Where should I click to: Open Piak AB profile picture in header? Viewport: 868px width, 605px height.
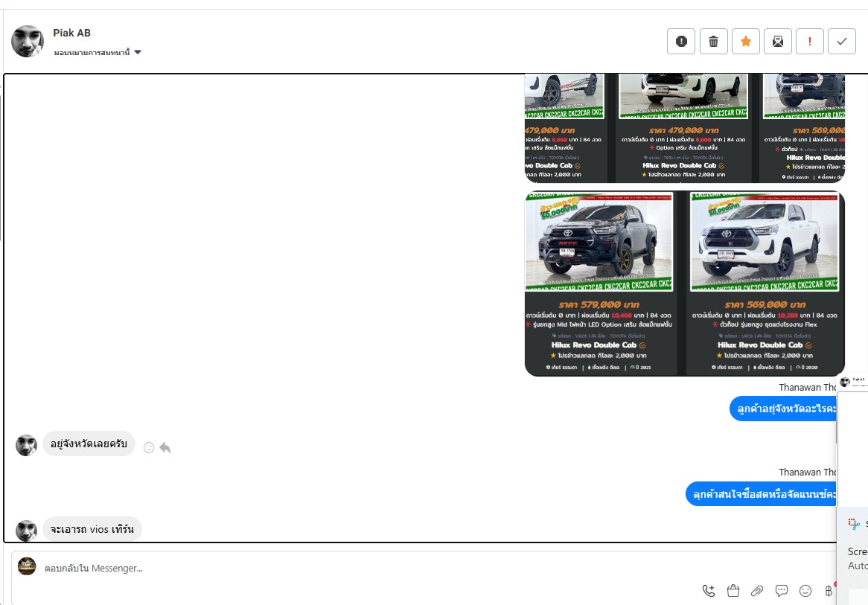click(27, 41)
